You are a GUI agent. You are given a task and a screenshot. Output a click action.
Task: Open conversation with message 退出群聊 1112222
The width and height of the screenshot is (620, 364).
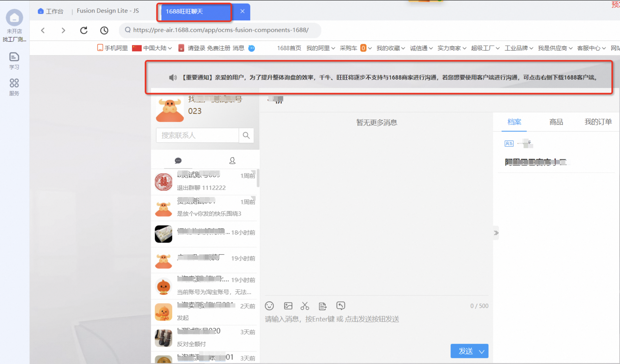click(x=204, y=182)
